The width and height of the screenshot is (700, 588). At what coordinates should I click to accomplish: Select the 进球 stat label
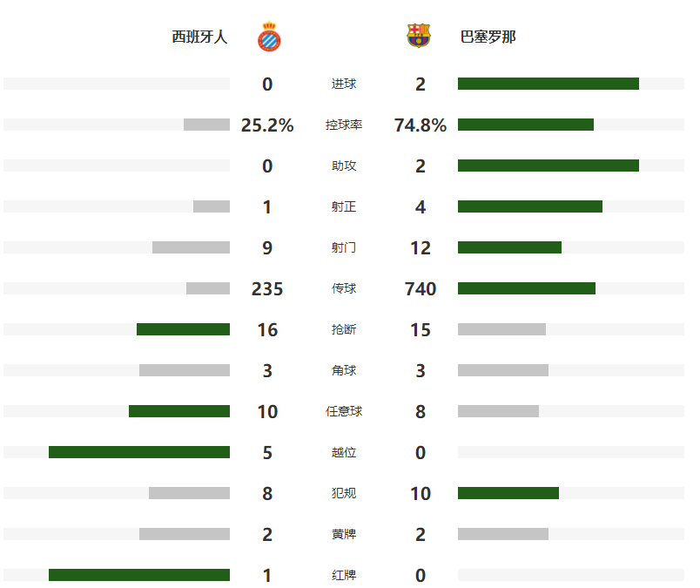point(344,84)
